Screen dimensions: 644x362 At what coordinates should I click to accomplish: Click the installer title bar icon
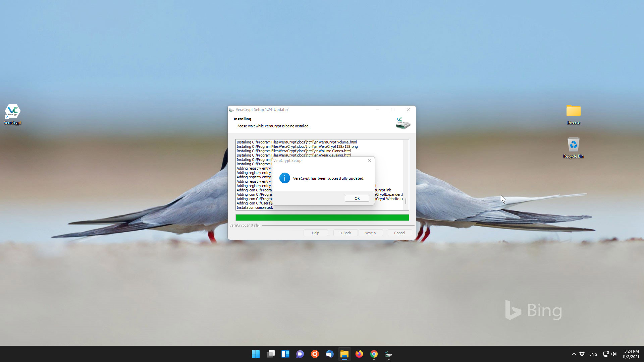(x=231, y=110)
